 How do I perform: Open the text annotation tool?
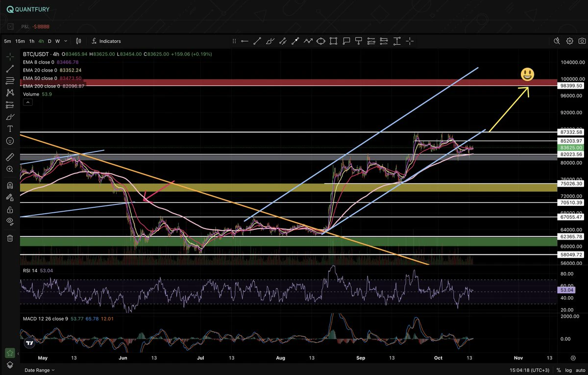click(x=10, y=128)
